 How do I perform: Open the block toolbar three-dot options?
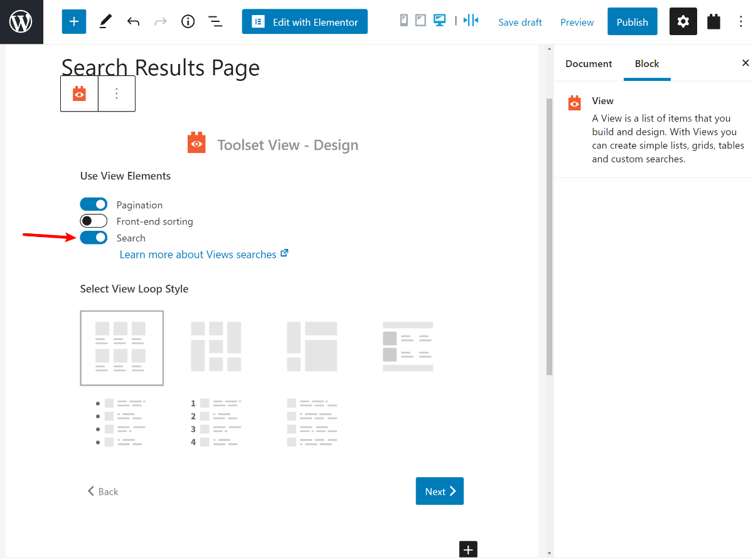(x=117, y=93)
